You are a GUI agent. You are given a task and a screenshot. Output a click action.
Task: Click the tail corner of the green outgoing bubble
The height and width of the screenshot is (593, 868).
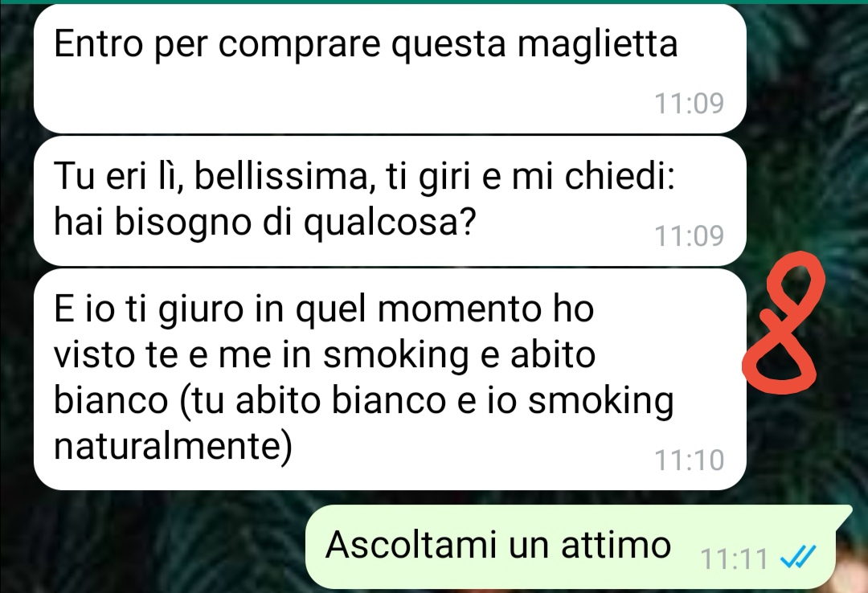[844, 513]
